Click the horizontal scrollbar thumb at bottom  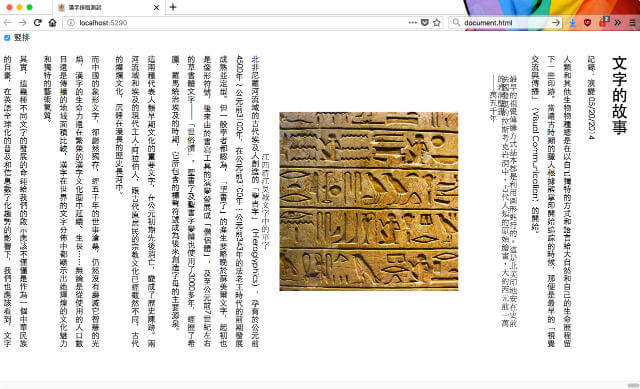coord(633,385)
